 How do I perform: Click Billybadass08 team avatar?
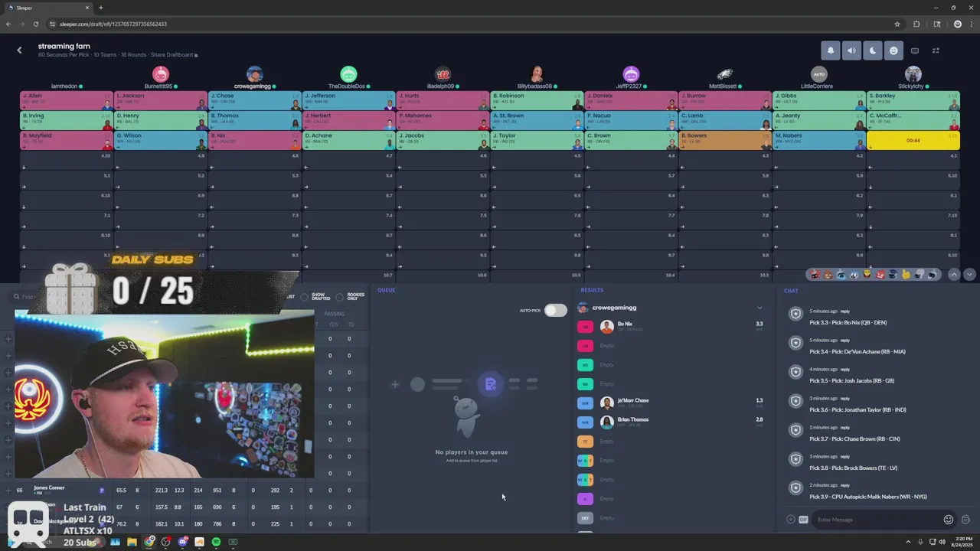point(537,74)
